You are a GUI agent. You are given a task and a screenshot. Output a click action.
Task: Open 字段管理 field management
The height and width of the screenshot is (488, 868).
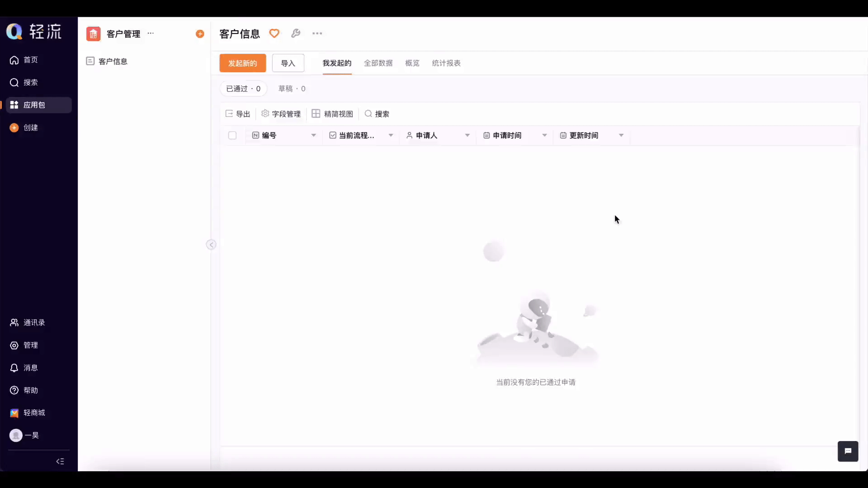[x=281, y=114]
